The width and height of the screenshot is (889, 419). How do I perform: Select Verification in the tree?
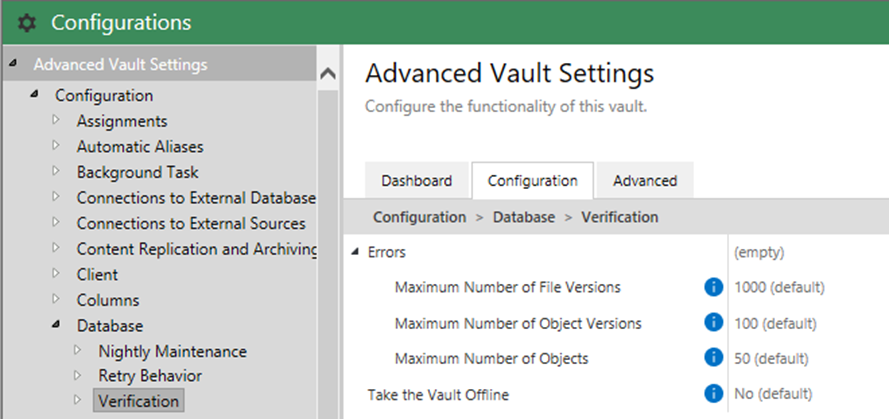pos(138,401)
